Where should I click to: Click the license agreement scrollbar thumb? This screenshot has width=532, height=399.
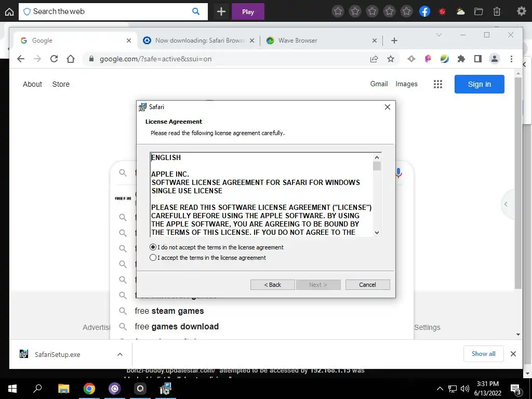(x=377, y=166)
